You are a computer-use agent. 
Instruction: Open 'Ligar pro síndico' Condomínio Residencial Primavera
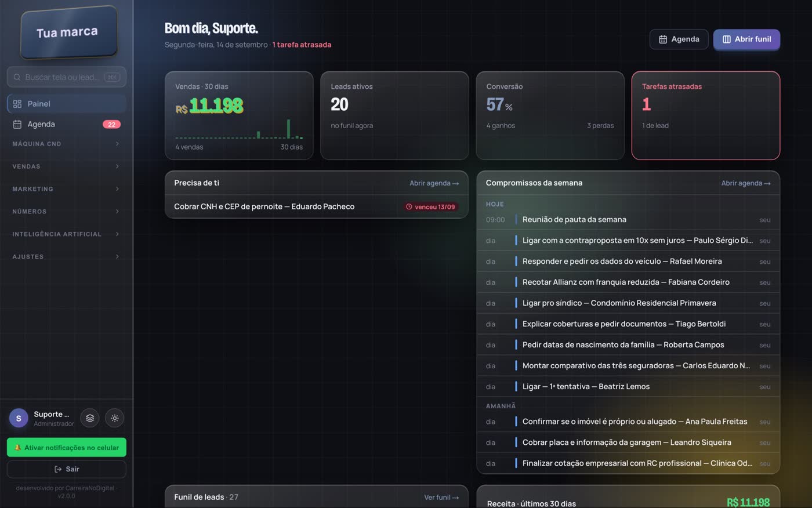tap(628, 303)
